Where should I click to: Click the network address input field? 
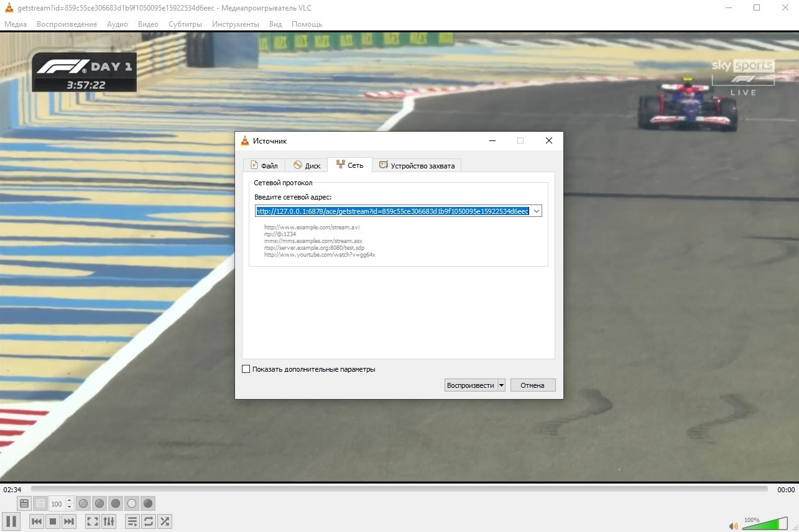click(x=392, y=211)
